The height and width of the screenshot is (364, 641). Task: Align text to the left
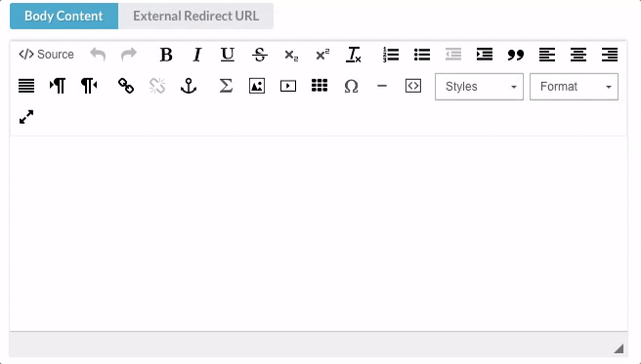[547, 55]
